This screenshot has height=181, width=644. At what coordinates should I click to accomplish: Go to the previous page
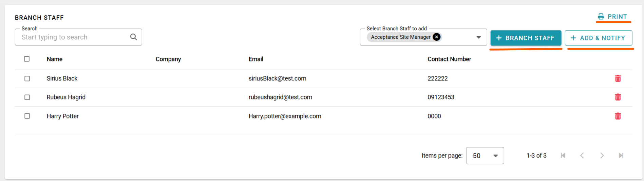pyautogui.click(x=582, y=156)
